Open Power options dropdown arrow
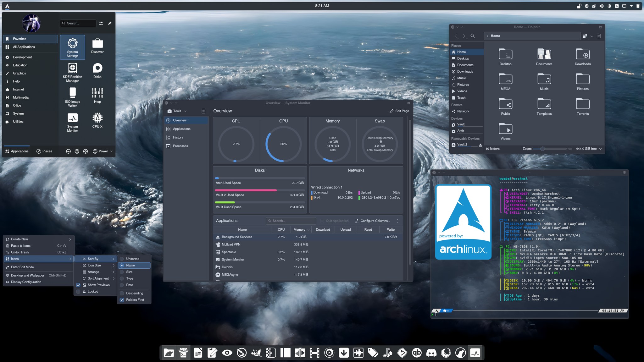 pyautogui.click(x=111, y=151)
